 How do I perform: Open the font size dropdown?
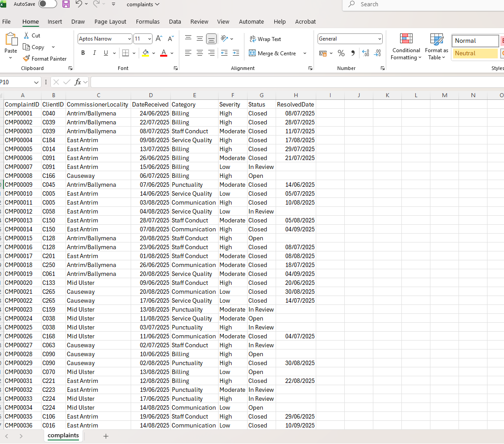[149, 39]
